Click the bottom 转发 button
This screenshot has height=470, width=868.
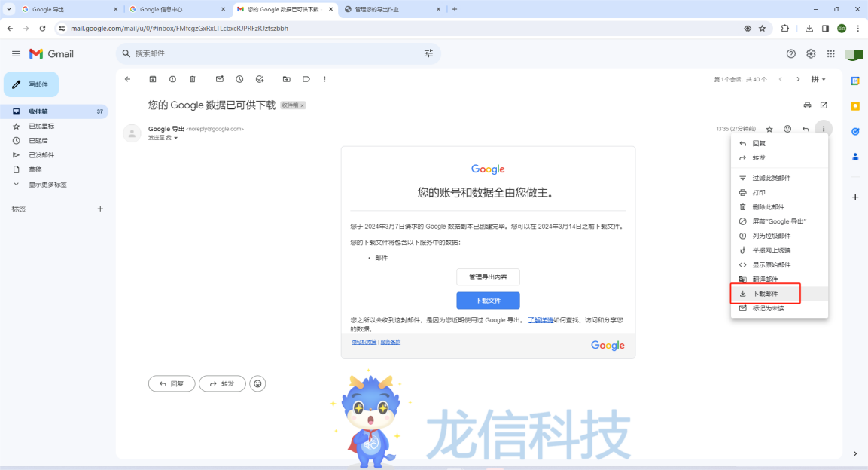222,383
